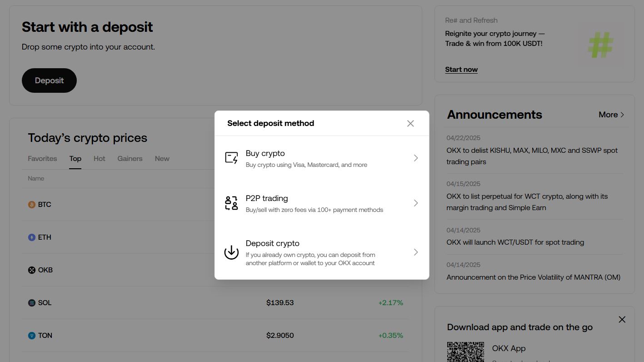Open the Hot prices tab
The image size is (644, 362).
pyautogui.click(x=100, y=159)
